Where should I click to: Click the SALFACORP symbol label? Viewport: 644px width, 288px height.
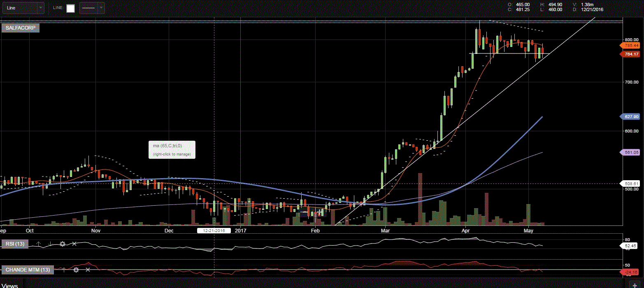pos(21,28)
